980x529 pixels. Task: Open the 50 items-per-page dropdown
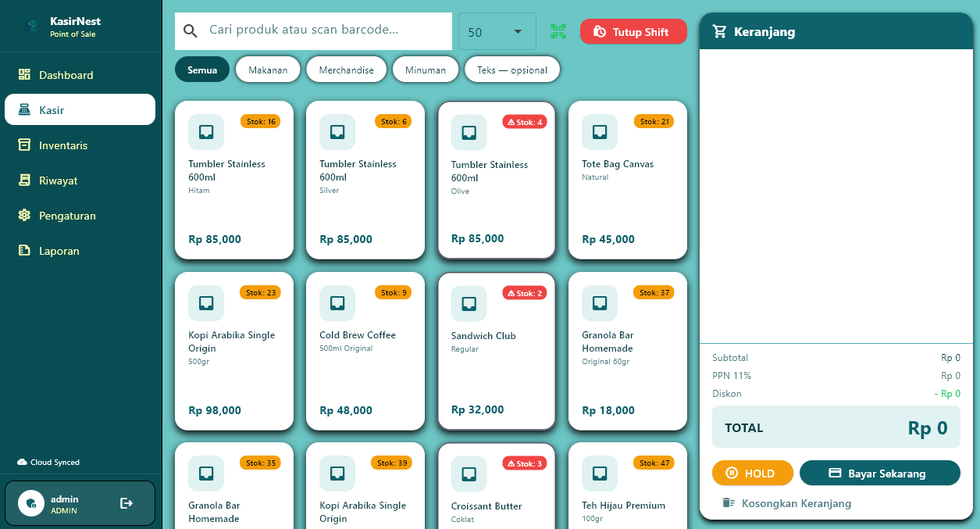point(497,31)
